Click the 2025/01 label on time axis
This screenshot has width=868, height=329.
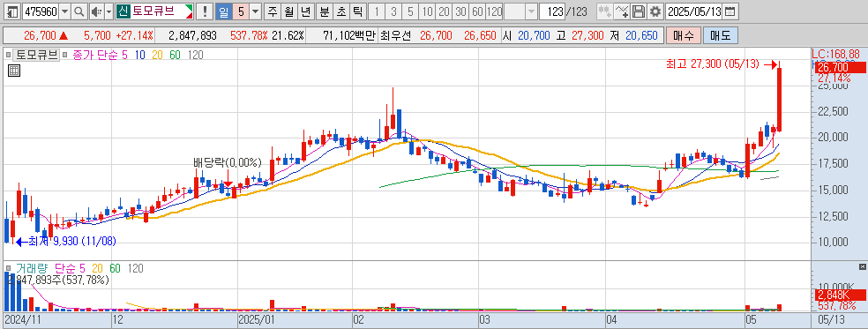[257, 319]
